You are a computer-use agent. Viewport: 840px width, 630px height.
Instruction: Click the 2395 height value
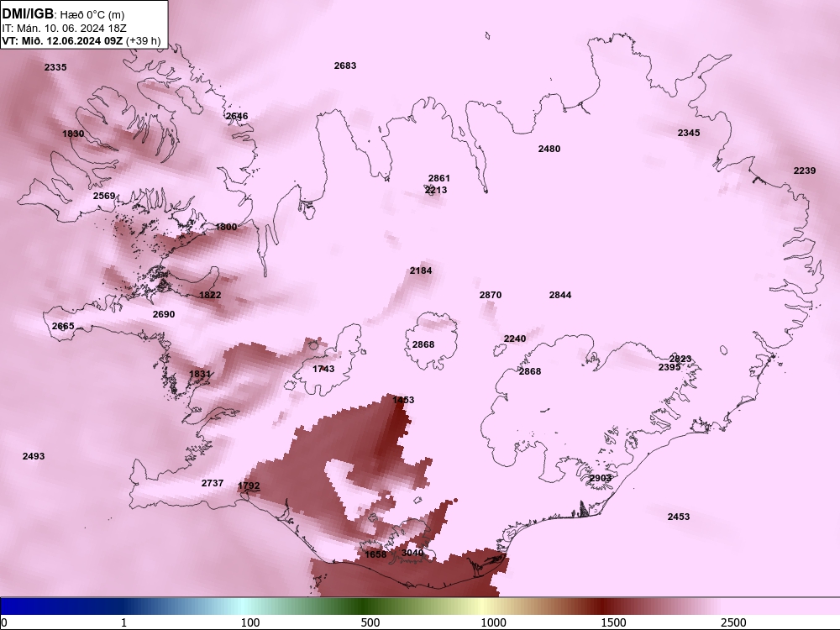[x=669, y=367]
